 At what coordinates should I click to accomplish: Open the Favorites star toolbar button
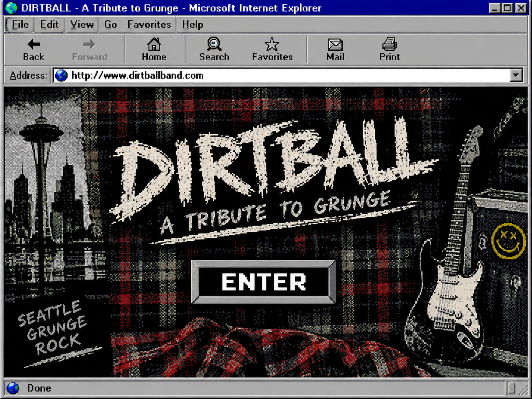point(272,50)
